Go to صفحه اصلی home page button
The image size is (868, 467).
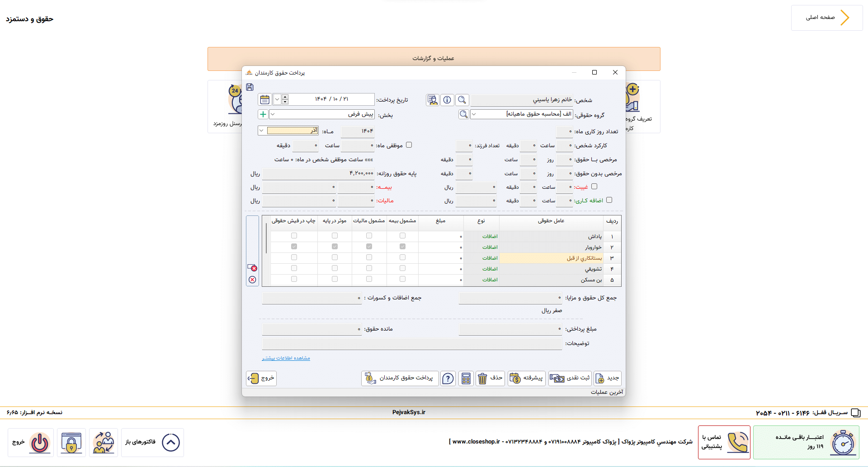[x=827, y=18]
